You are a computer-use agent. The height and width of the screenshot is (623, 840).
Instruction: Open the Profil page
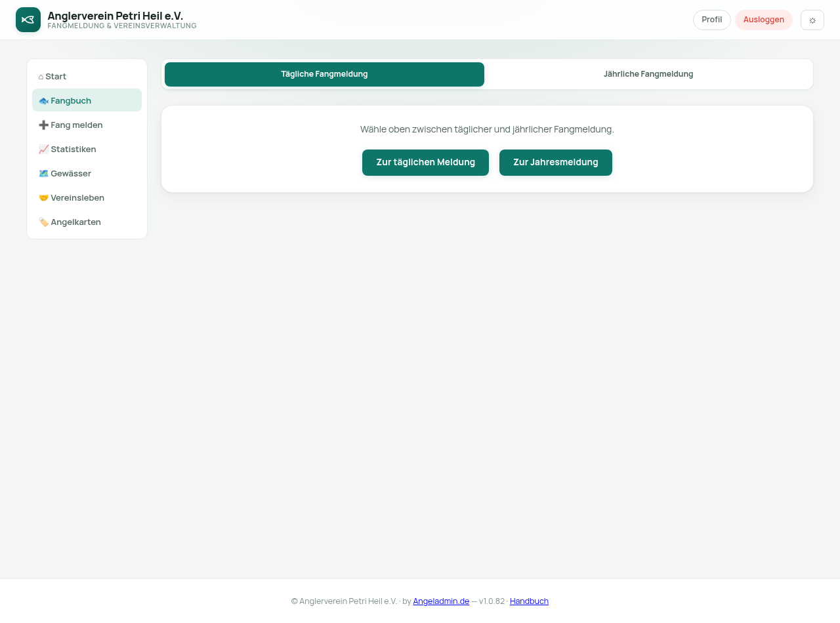pyautogui.click(x=712, y=20)
